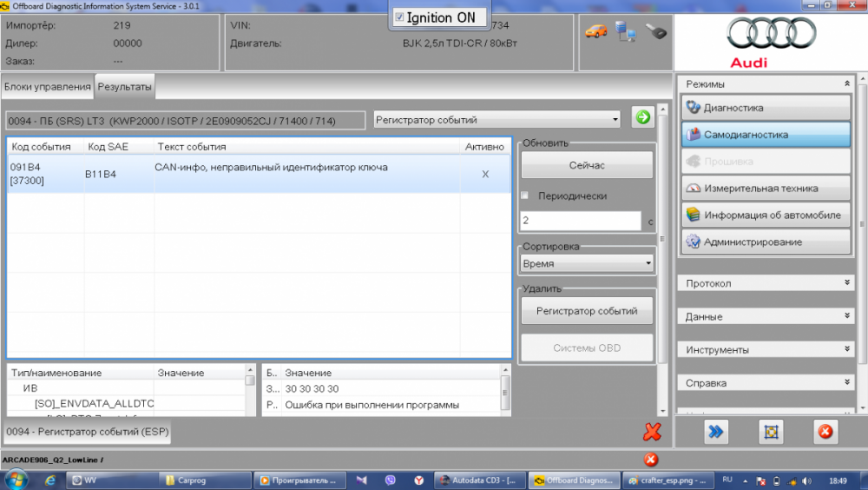Click the Сейчас update button
Image resolution: width=868 pixels, height=490 pixels.
point(587,165)
